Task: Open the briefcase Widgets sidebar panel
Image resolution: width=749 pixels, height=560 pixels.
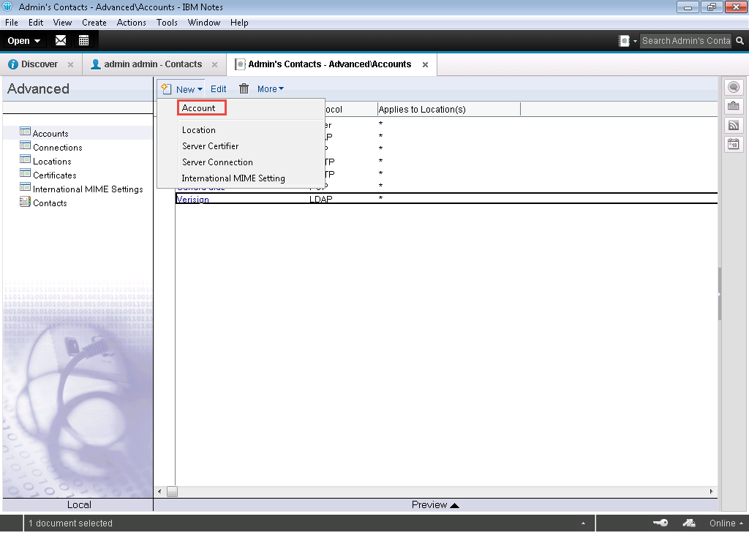Action: pos(734,107)
